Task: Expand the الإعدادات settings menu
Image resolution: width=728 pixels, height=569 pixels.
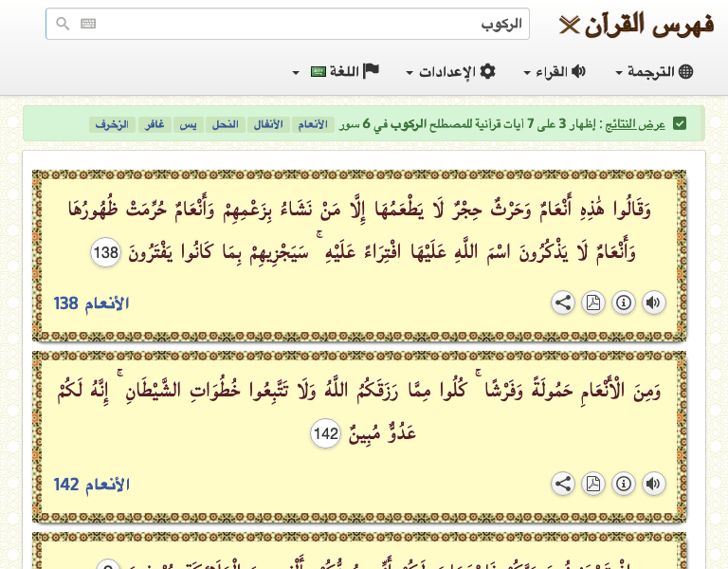Action: pos(451,71)
